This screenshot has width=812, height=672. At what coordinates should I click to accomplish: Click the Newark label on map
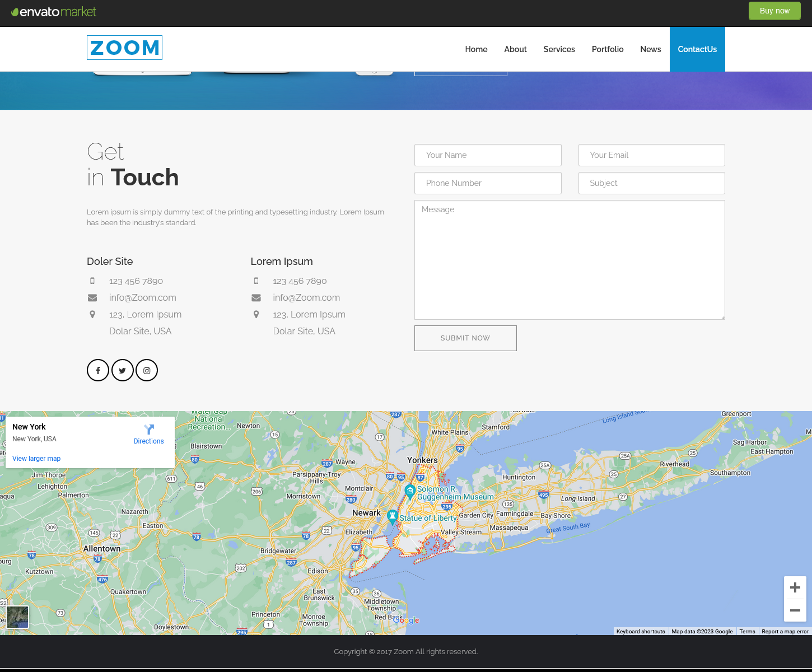pyautogui.click(x=366, y=512)
